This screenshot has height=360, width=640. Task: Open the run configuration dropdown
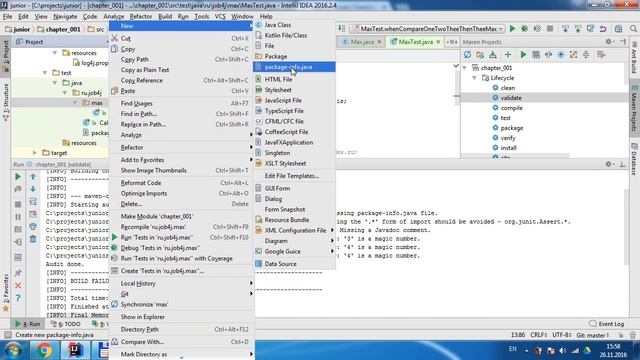click(x=428, y=29)
